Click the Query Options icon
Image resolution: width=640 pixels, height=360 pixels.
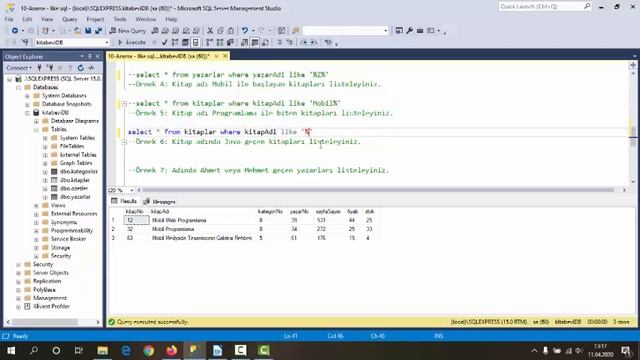[x=185, y=42]
